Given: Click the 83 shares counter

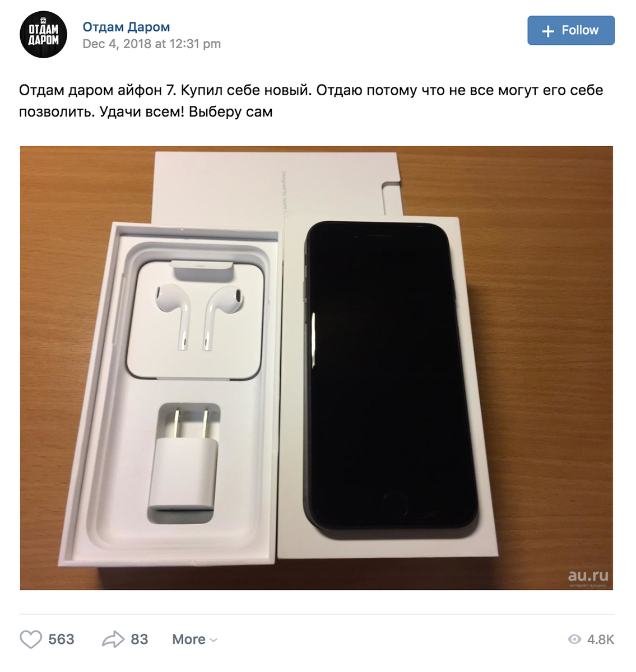Looking at the screenshot, I should point(140,640).
